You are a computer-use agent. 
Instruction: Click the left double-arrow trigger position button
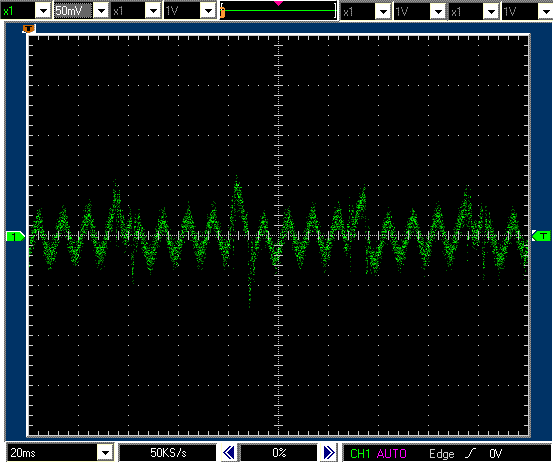click(x=229, y=452)
